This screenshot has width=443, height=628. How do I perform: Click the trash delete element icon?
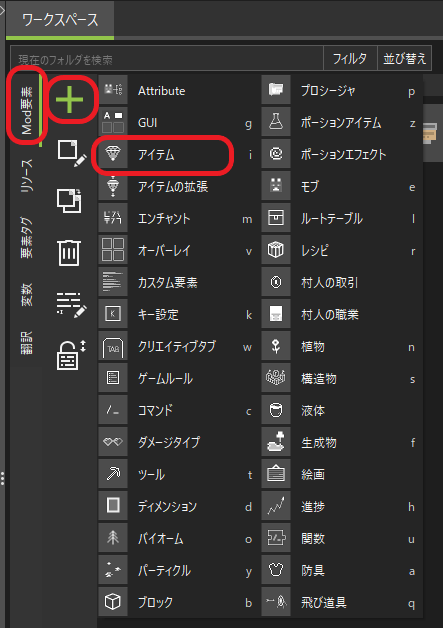pyautogui.click(x=69, y=253)
